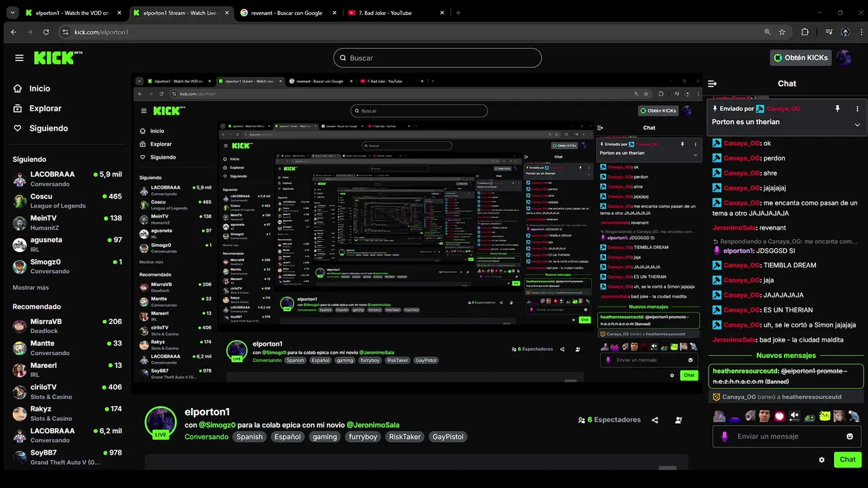Select the furryboy tag
This screenshot has width=868, height=488.
tap(363, 437)
